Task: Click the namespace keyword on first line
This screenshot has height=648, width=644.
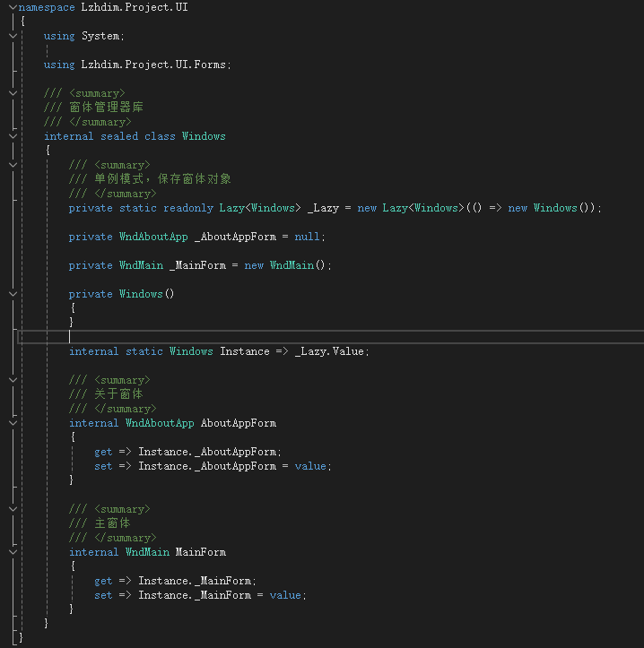Action: pyautogui.click(x=47, y=7)
